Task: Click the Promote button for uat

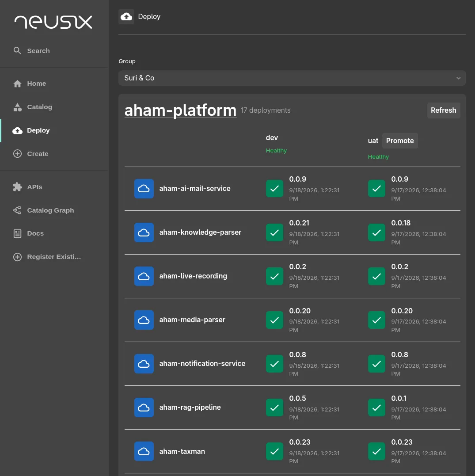Action: 400,141
